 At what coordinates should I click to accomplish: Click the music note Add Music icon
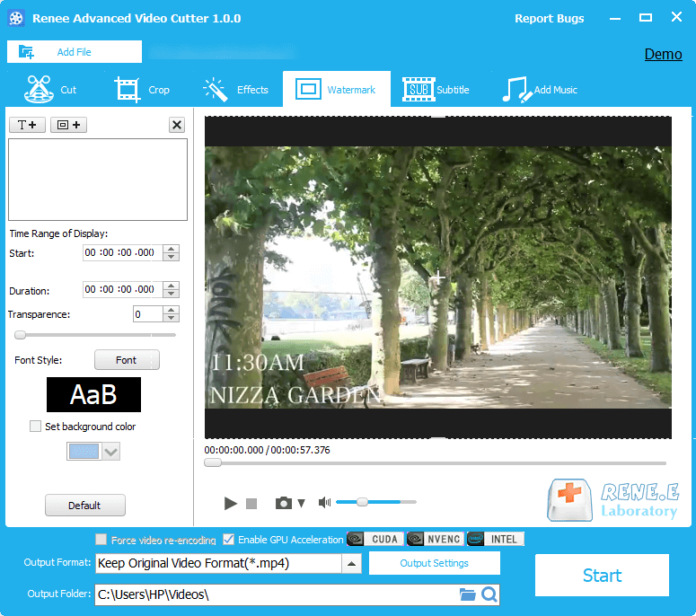click(517, 89)
